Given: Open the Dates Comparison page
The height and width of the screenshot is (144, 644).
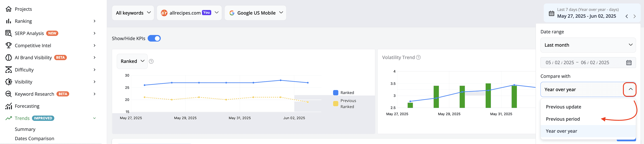Looking at the screenshot, I should point(35,139).
